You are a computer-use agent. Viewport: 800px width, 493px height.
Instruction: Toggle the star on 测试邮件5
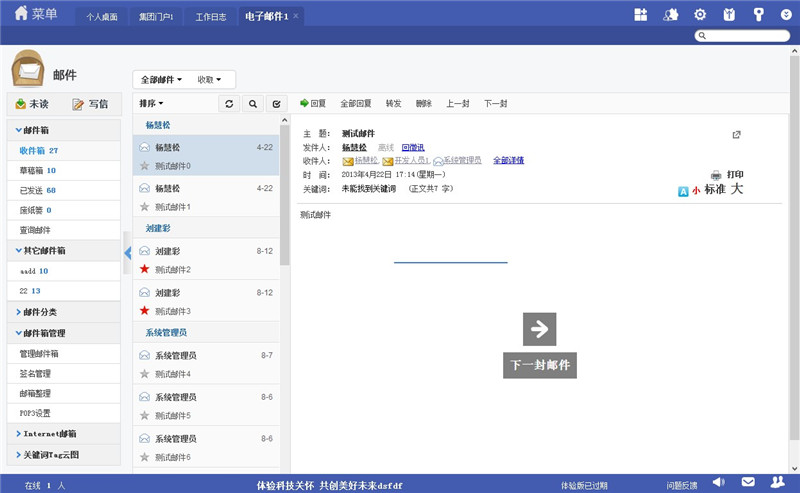144,415
